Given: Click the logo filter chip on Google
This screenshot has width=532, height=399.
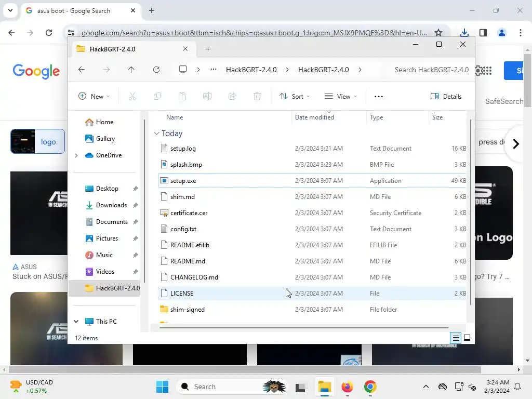Looking at the screenshot, I should click(x=37, y=141).
